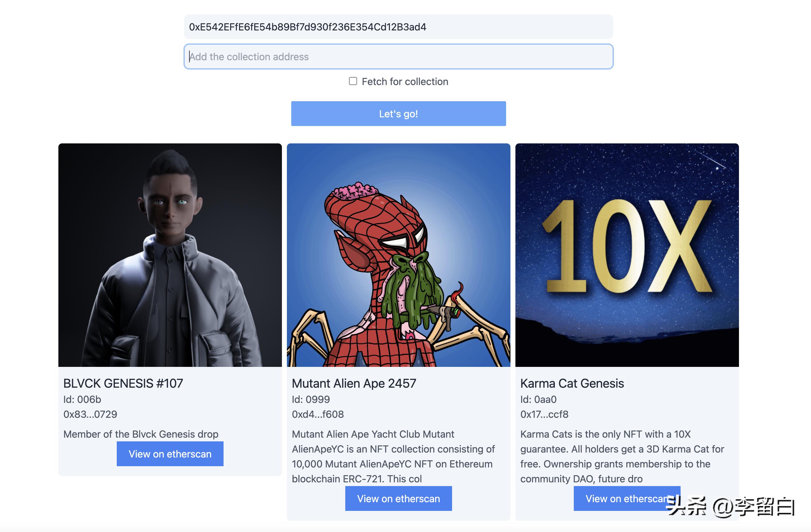Click the BLVCK GENESIS #107 title

[x=123, y=384]
